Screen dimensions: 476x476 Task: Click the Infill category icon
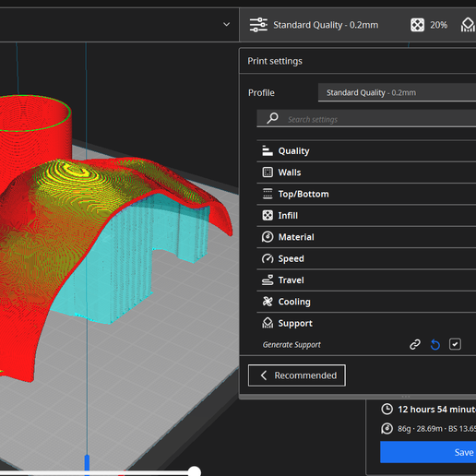268,215
